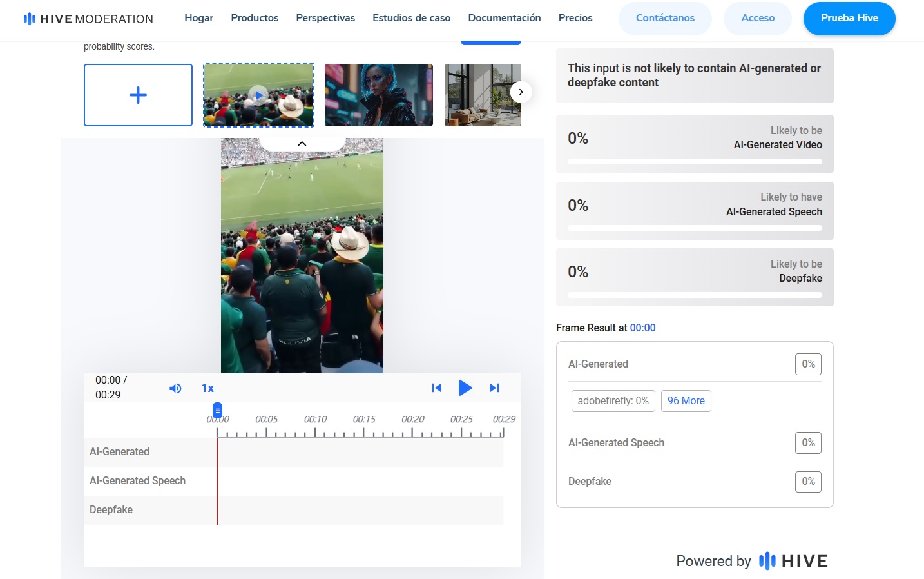Select the soccer stadium video thumbnail
Screen dimensions: 924x579
tap(258, 95)
